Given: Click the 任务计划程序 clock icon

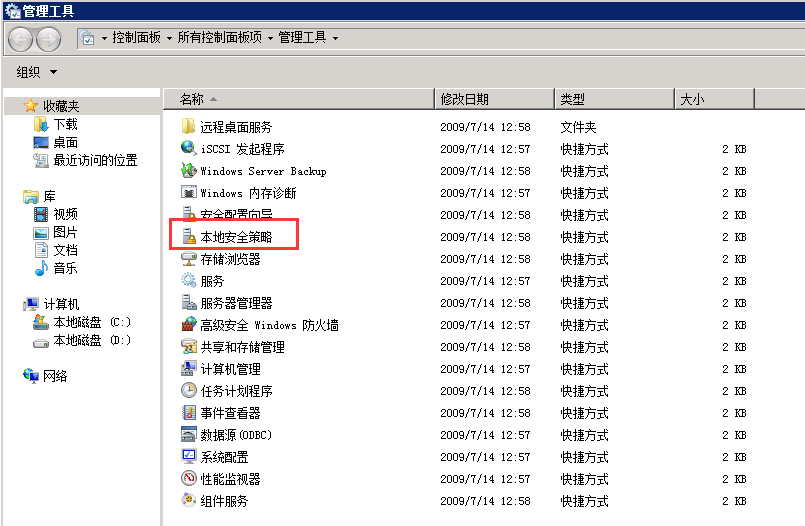Looking at the screenshot, I should [x=188, y=391].
